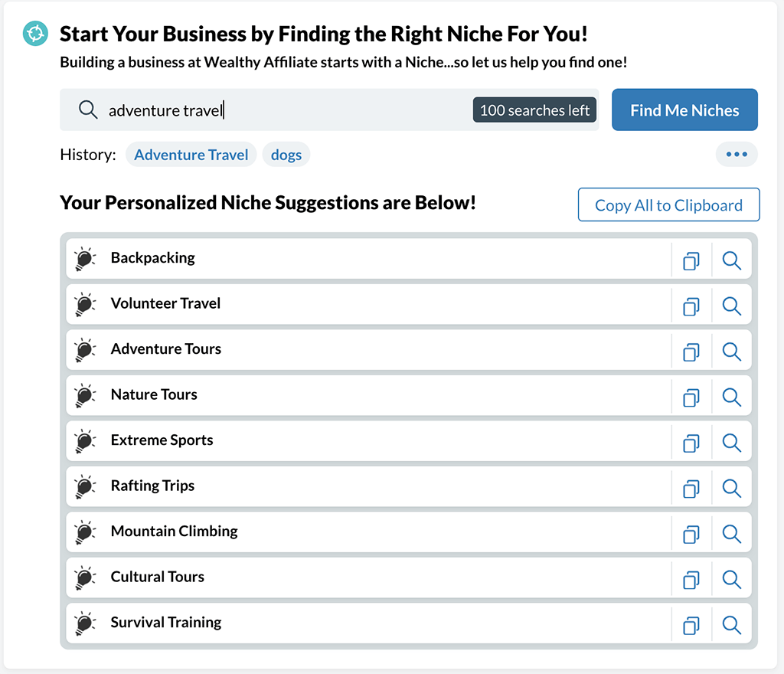Copy the Survival Training niche
784x674 pixels.
click(x=691, y=625)
